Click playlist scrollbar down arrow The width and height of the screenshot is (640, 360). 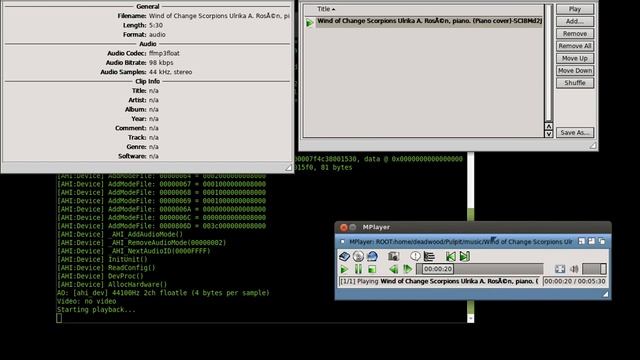tap(549, 133)
